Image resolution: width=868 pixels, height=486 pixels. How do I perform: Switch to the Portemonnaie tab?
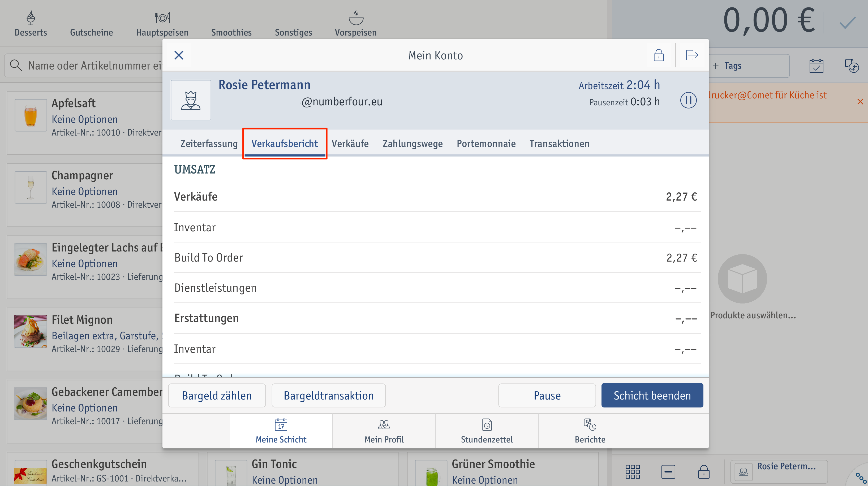(486, 144)
